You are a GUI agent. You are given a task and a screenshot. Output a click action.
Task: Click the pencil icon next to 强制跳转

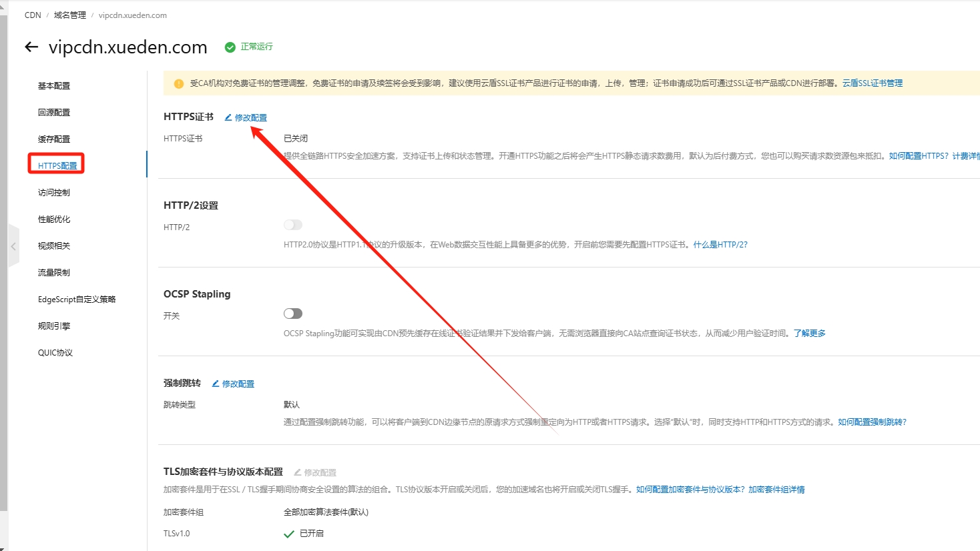(x=216, y=384)
